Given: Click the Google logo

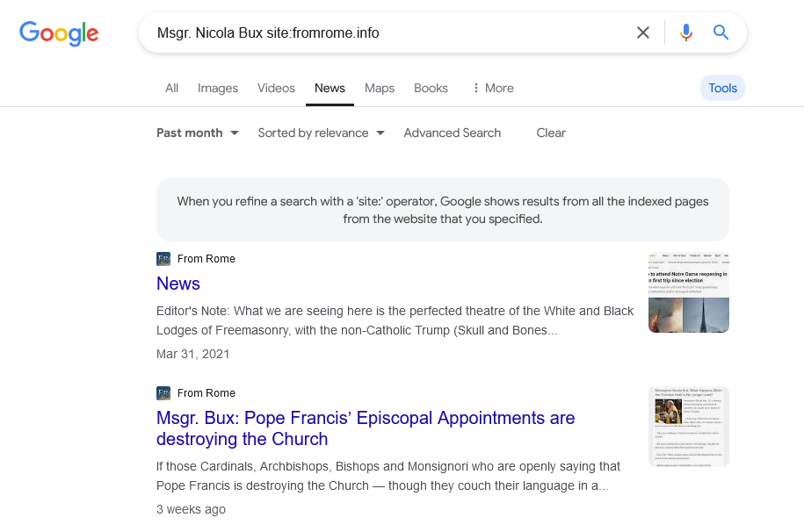Looking at the screenshot, I should click(59, 33).
